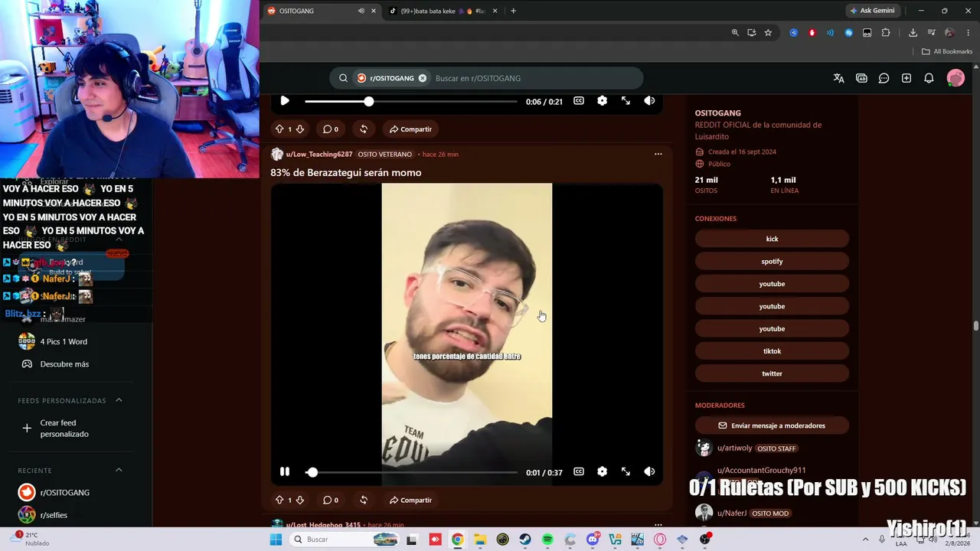Downvote the Berazategui post
This screenshot has height=551, width=980.
299,500
